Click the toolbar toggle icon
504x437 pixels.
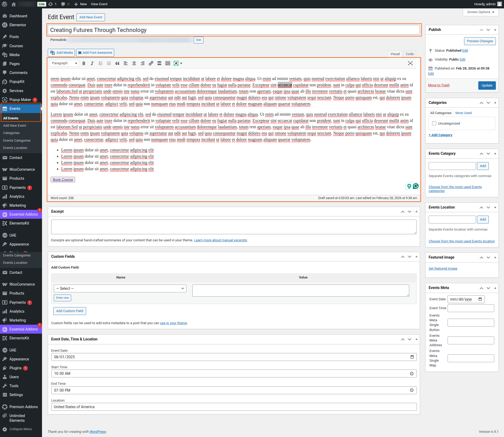pyautogui.click(x=168, y=63)
